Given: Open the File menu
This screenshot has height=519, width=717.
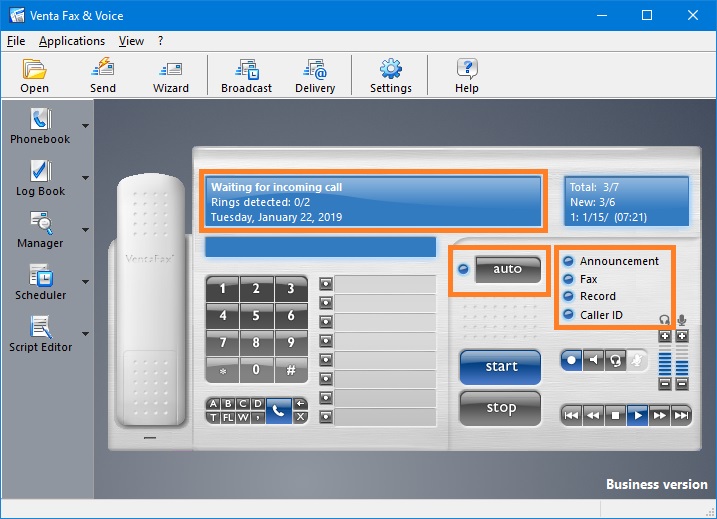Looking at the screenshot, I should 16,41.
